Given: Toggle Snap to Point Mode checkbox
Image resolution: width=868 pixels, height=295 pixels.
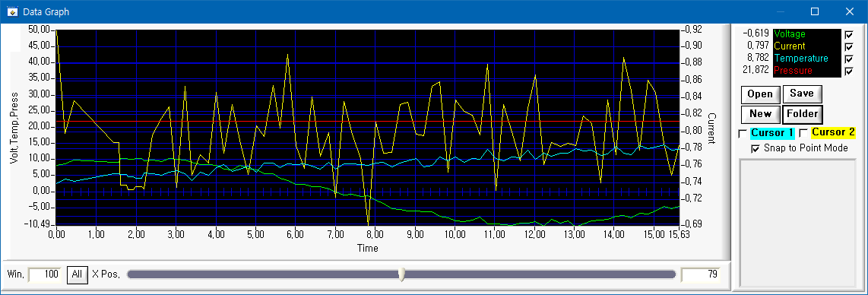Looking at the screenshot, I should click(755, 148).
